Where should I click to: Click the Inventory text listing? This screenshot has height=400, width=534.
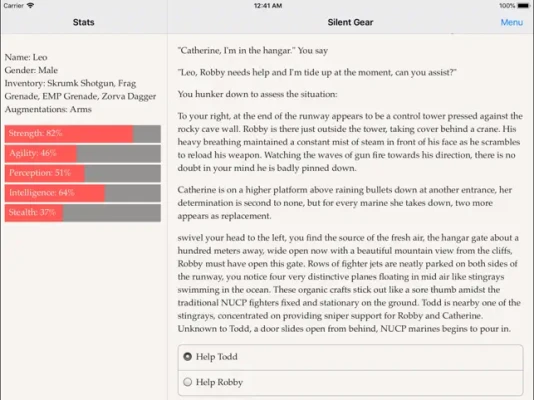[x=80, y=90]
